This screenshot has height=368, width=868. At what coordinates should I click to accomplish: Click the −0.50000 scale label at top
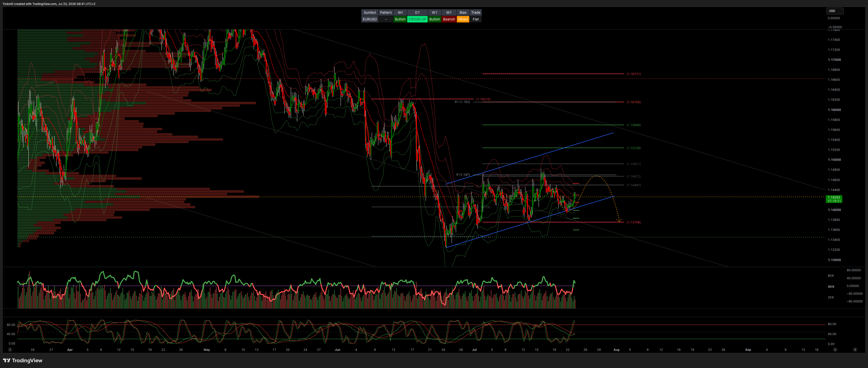(835, 27)
